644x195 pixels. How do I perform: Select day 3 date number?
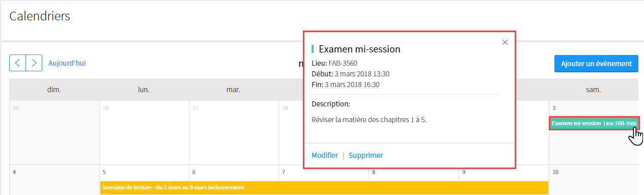[x=554, y=108]
